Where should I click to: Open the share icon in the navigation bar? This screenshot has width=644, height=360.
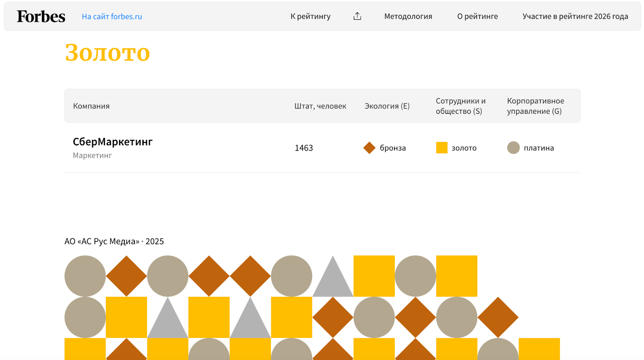point(357,16)
